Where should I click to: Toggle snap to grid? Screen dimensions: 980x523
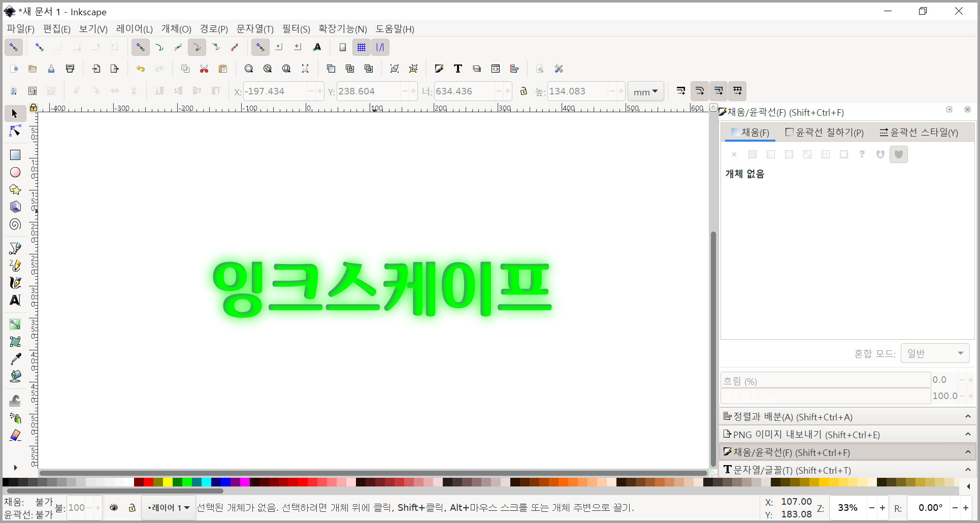pos(362,47)
